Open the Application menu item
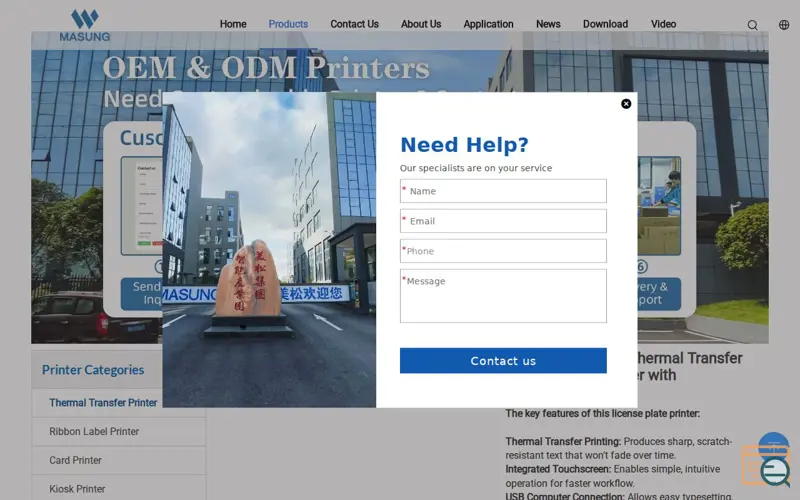The height and width of the screenshot is (500, 800). tap(488, 24)
